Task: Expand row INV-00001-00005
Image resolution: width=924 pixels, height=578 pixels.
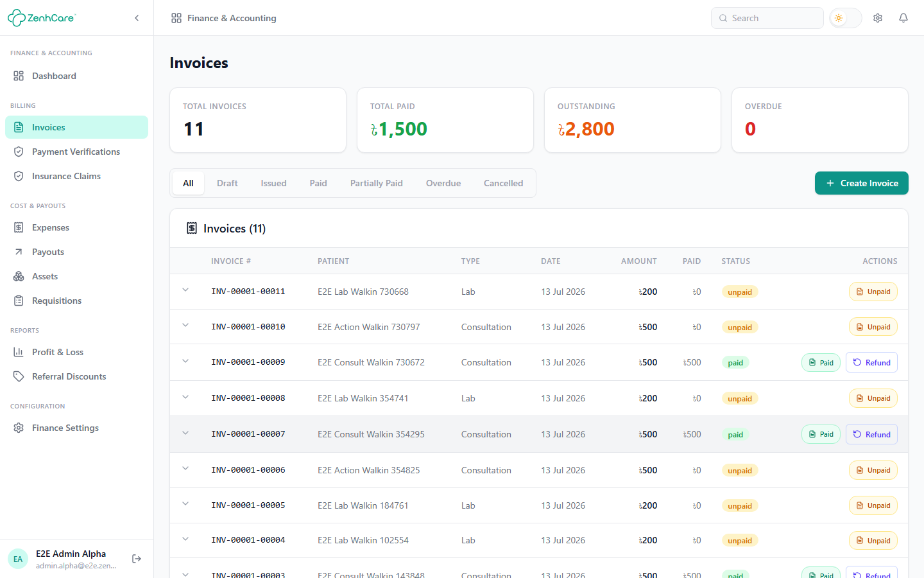Action: [185, 504]
